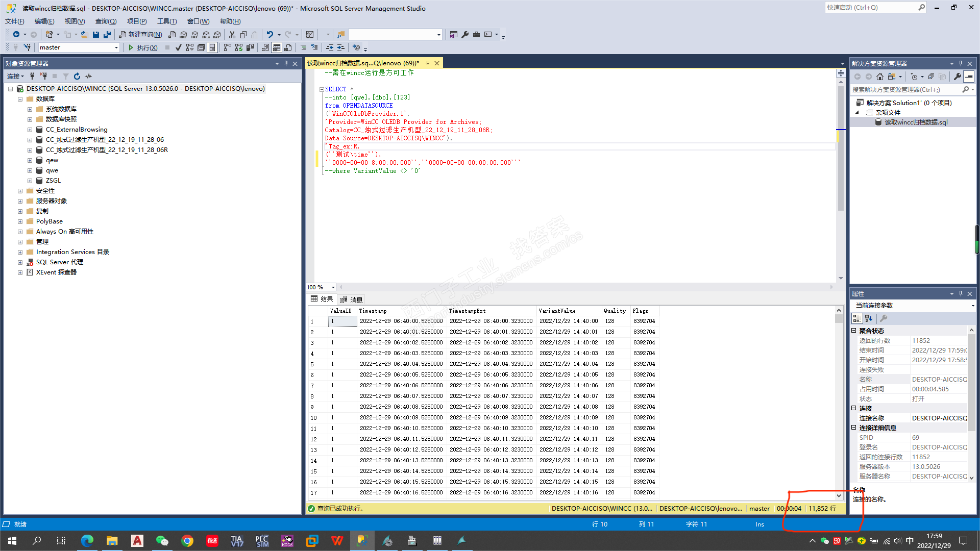Click the Home icon in Solution Explorer
Viewport: 980px width, 551px height.
(x=880, y=77)
